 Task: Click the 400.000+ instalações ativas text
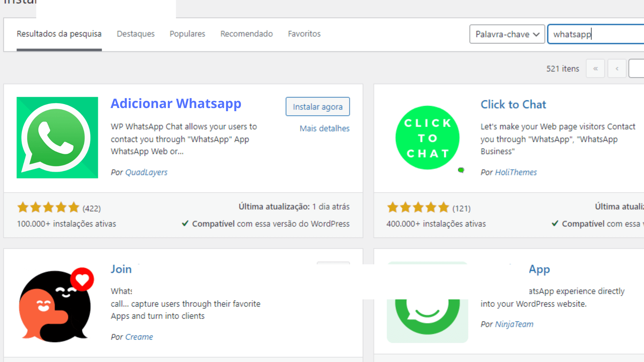436,224
